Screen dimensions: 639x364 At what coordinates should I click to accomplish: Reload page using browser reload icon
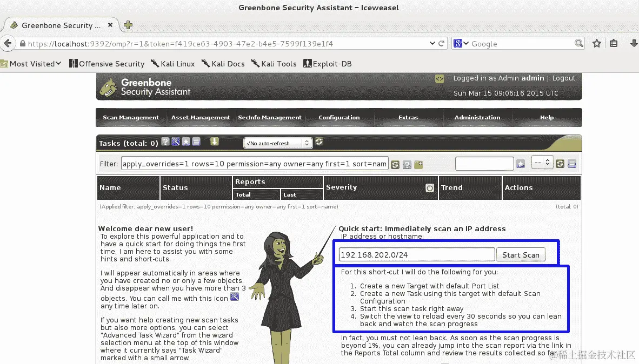[441, 43]
